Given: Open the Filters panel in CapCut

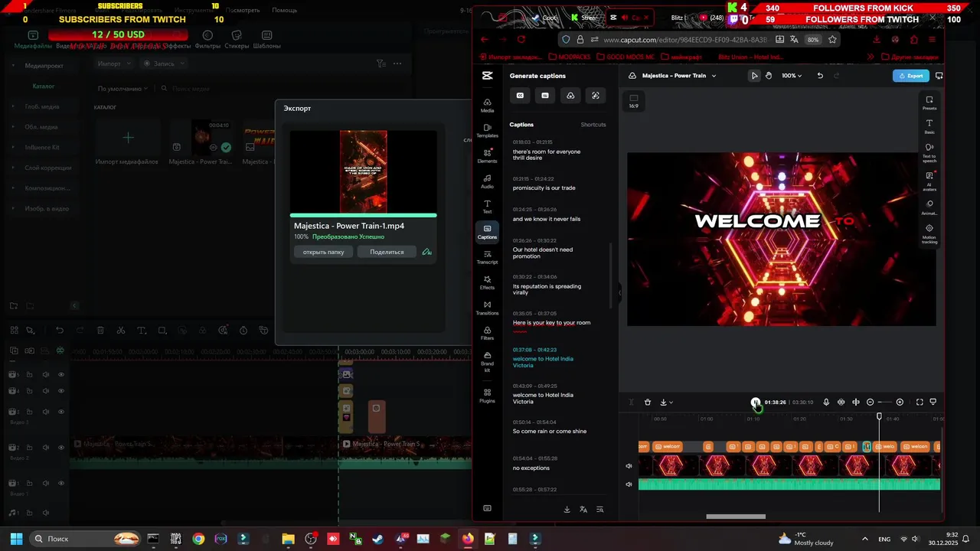Looking at the screenshot, I should pyautogui.click(x=487, y=333).
